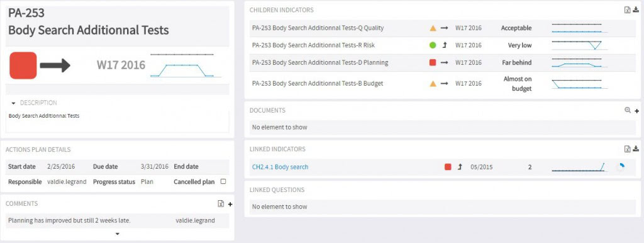Select the D Planning child indicator row

pos(442,62)
